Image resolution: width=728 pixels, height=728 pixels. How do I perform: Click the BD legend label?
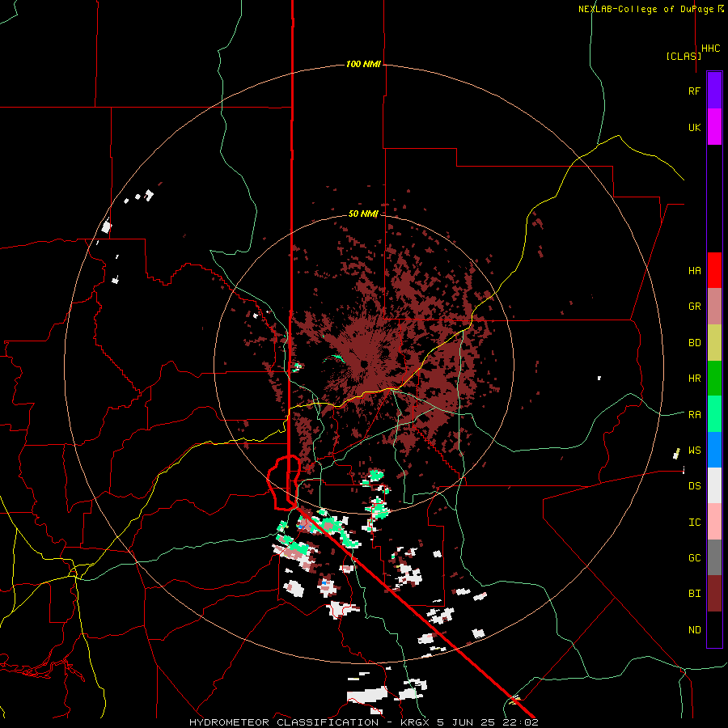click(x=694, y=343)
